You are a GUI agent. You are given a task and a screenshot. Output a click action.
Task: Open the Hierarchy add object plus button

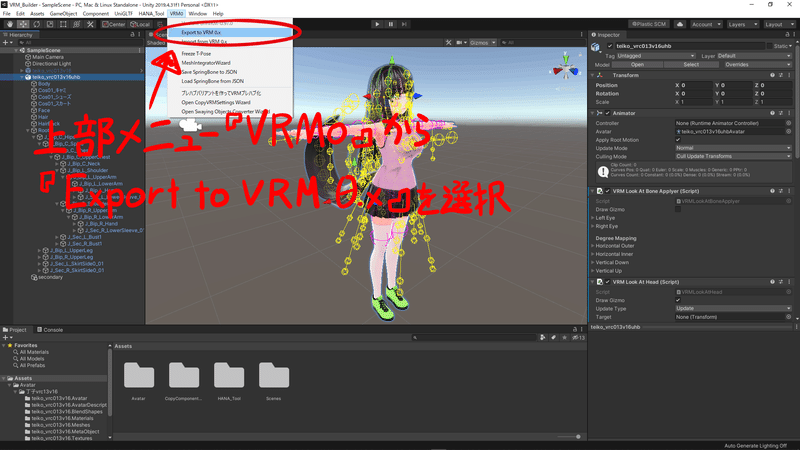point(7,43)
